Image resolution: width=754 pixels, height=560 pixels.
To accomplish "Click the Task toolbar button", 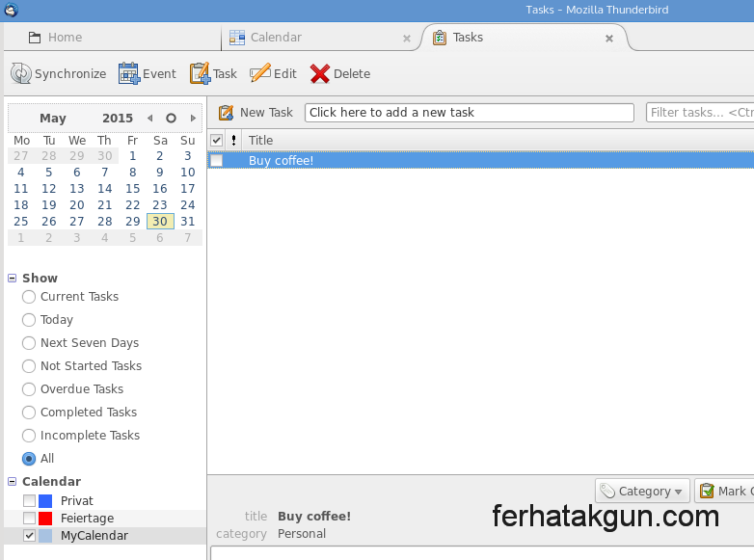I will [x=213, y=73].
